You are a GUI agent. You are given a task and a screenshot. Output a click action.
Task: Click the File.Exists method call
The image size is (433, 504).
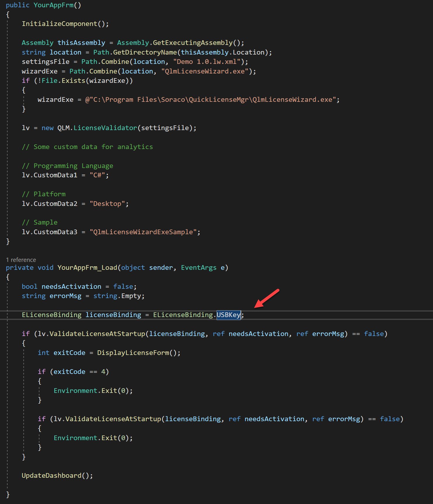[x=63, y=80]
